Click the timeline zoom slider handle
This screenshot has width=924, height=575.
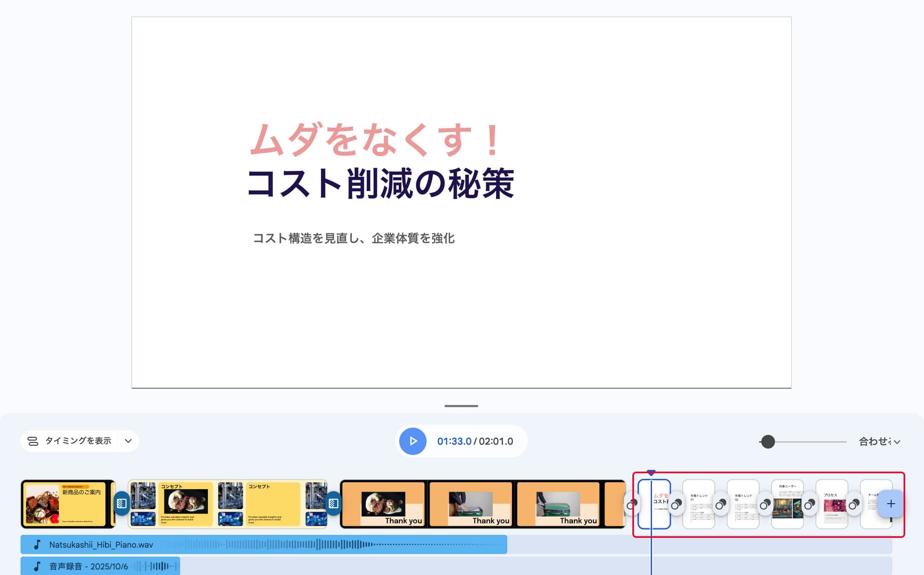pyautogui.click(x=768, y=441)
